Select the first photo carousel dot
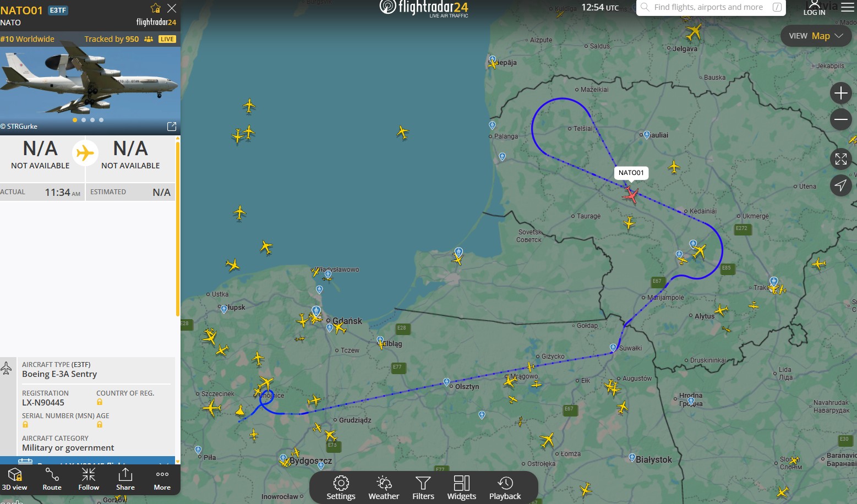 [x=75, y=119]
